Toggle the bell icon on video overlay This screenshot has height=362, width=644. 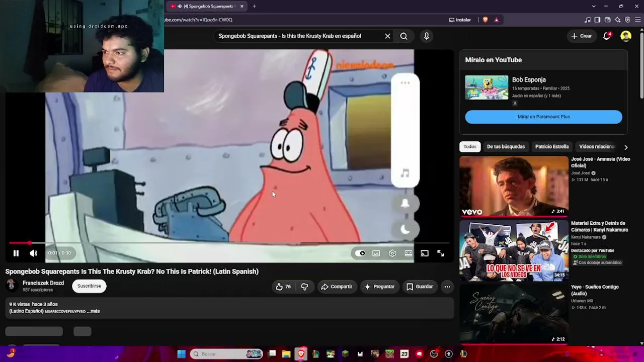pyautogui.click(x=405, y=204)
